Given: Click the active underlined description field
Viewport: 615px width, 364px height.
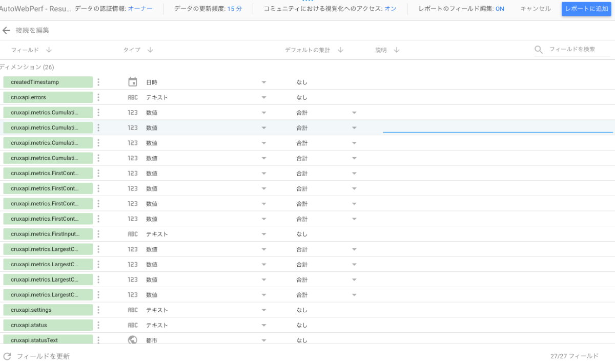Looking at the screenshot, I should pyautogui.click(x=498, y=127).
